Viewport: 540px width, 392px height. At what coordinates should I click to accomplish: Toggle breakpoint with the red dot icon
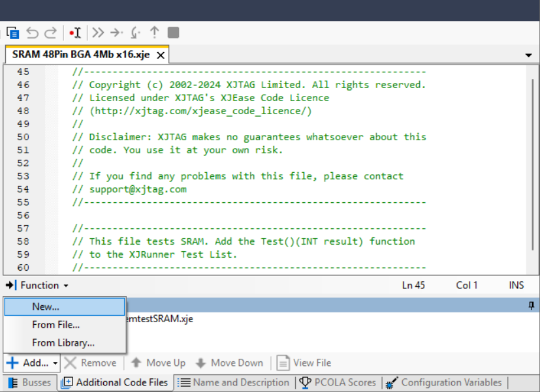pyautogui.click(x=74, y=33)
